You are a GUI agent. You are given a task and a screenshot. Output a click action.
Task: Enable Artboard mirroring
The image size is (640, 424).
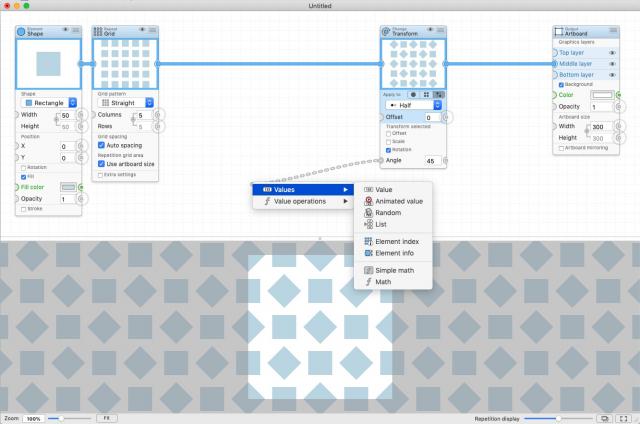click(x=561, y=148)
